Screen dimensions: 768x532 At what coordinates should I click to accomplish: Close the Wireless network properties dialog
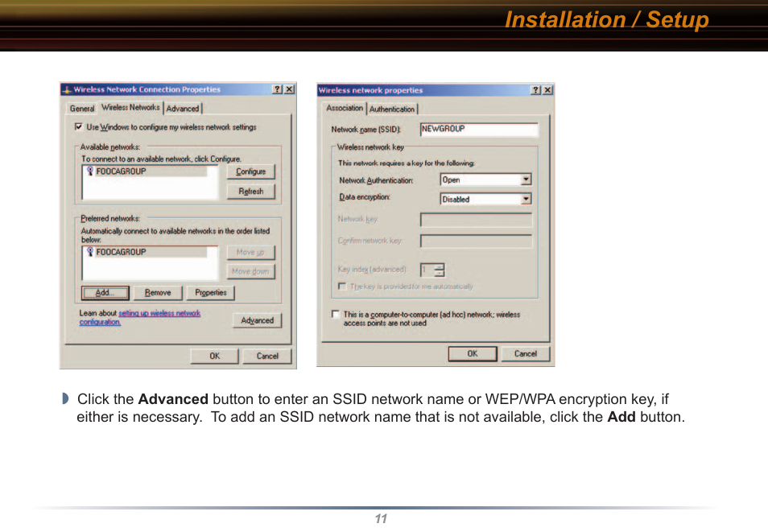[x=547, y=90]
